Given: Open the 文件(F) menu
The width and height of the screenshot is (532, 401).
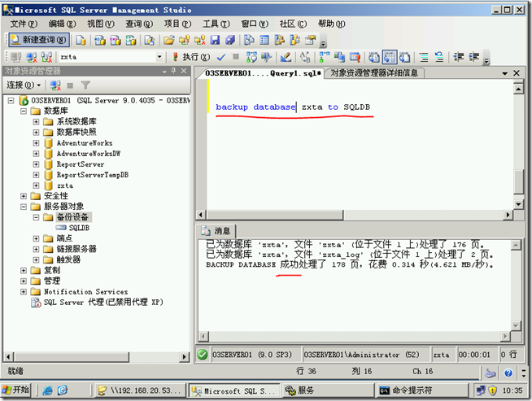Looking at the screenshot, I should pos(24,24).
